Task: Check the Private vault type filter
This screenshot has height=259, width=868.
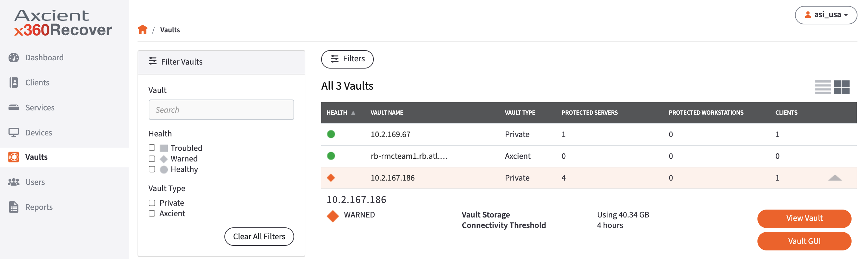Action: [x=152, y=203]
